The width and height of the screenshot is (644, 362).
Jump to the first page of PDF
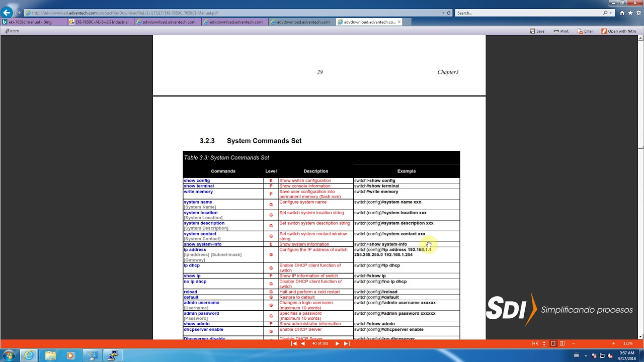(294, 343)
